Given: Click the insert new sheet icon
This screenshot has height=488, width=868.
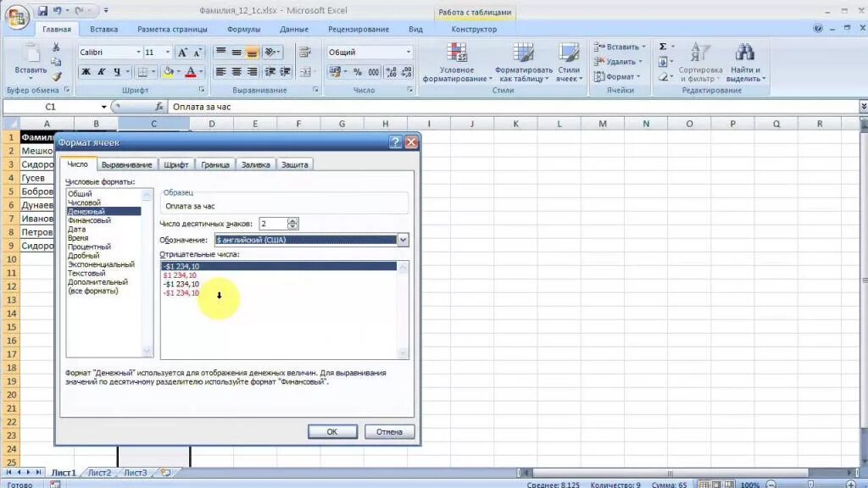Looking at the screenshot, I should point(165,473).
